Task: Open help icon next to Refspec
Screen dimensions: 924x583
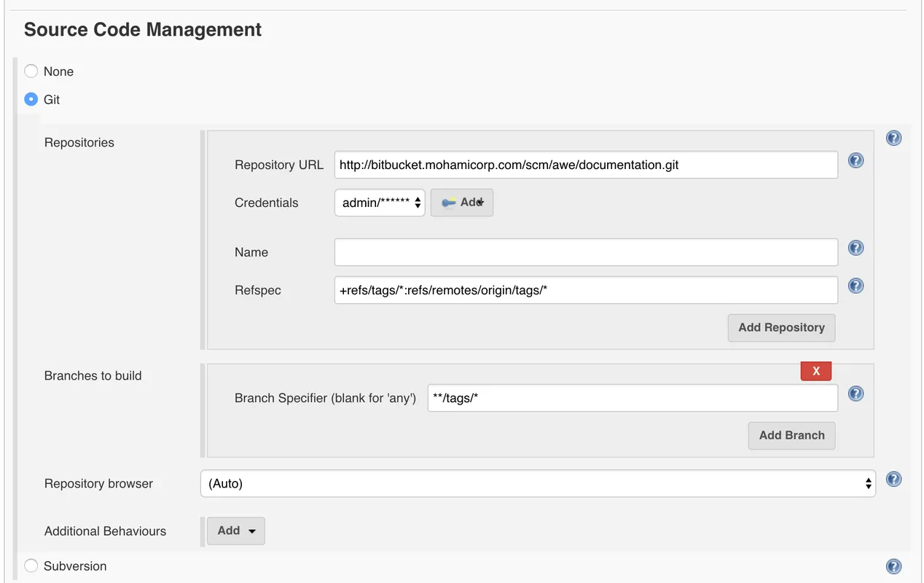Action: 856,286
